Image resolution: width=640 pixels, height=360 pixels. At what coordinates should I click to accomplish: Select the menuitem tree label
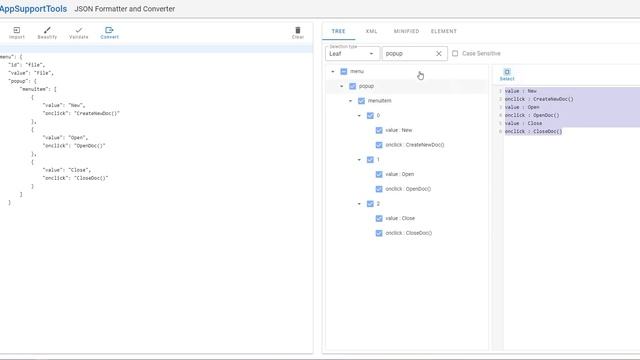[380, 101]
